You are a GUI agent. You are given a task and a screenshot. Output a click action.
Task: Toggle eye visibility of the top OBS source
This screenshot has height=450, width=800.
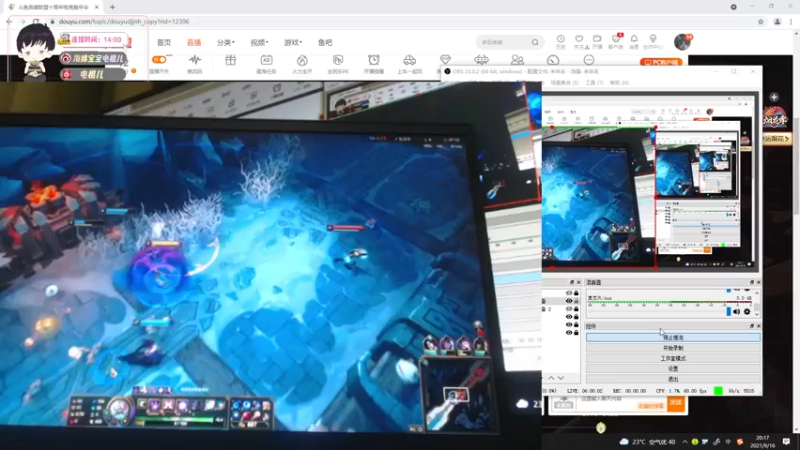point(569,293)
